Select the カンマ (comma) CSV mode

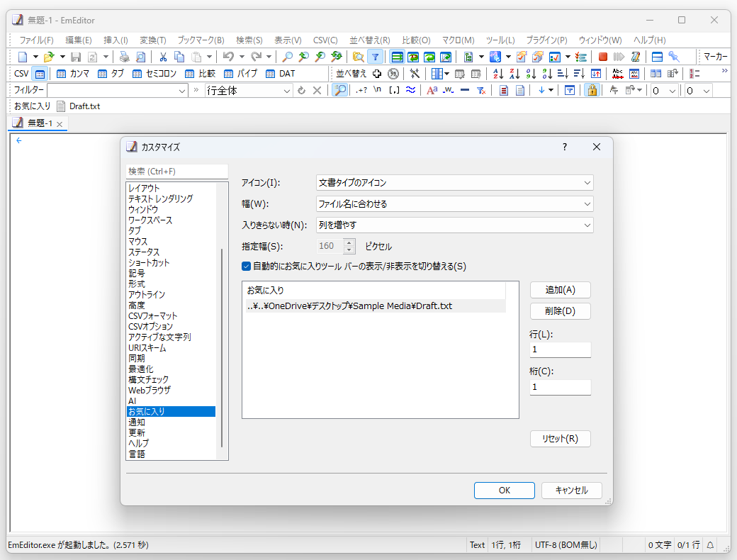click(71, 74)
